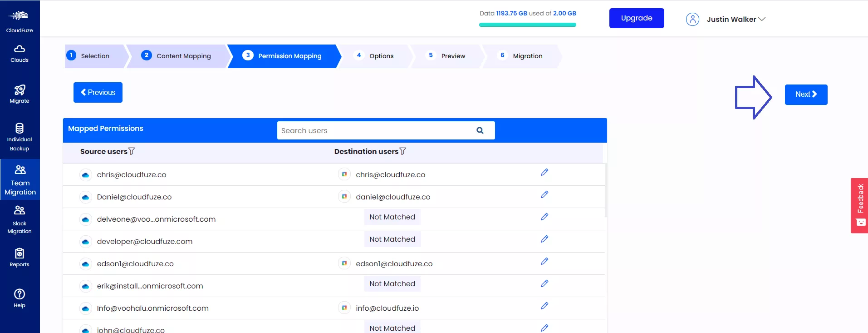The width and height of the screenshot is (868, 333).
Task: Click Not Matched for developer@cloudfuze.com
Action: point(392,239)
